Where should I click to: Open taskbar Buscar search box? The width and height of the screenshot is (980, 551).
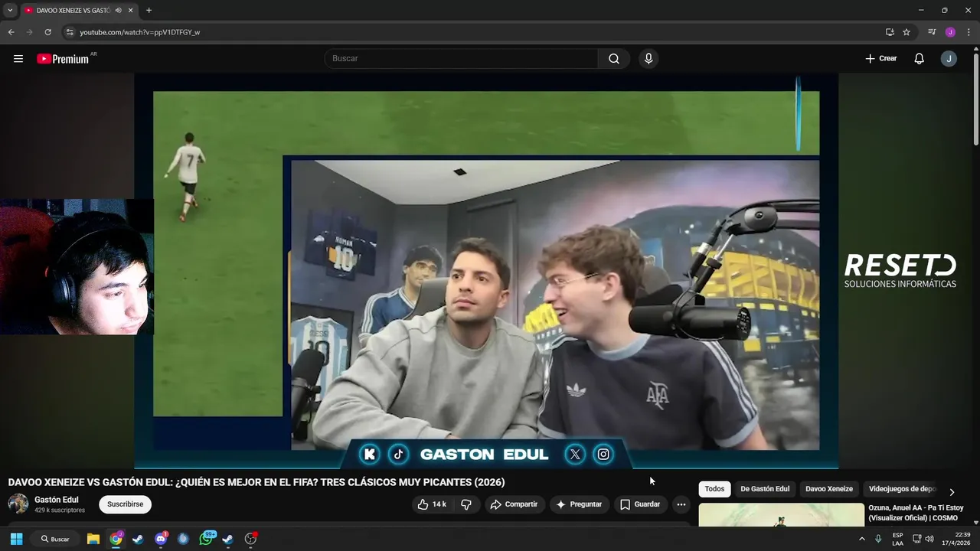pos(56,539)
